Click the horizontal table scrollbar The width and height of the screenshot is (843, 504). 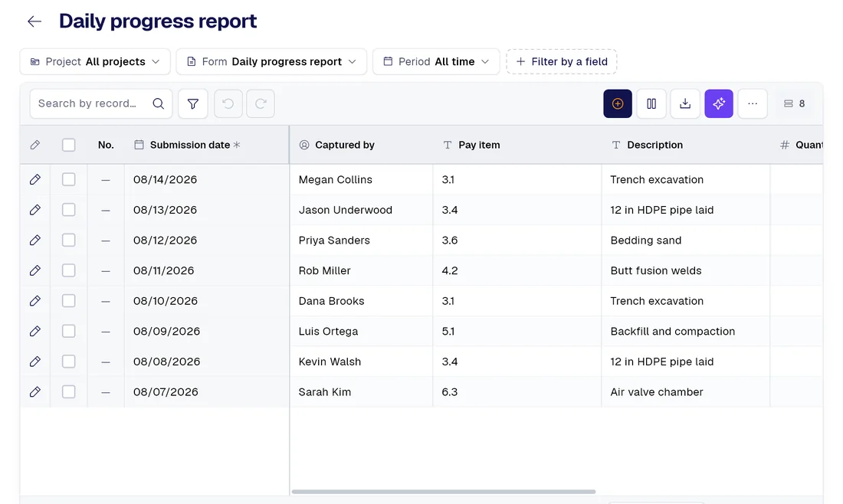[444, 492]
